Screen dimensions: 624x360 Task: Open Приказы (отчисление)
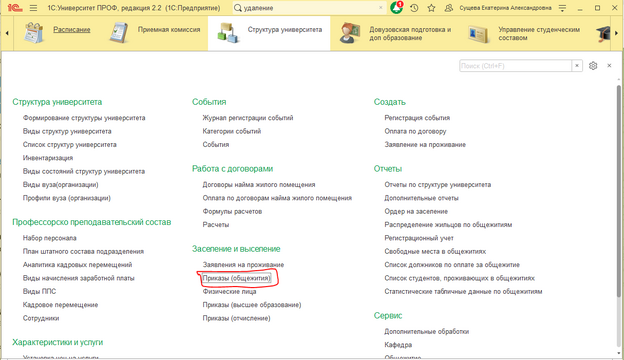(236, 318)
